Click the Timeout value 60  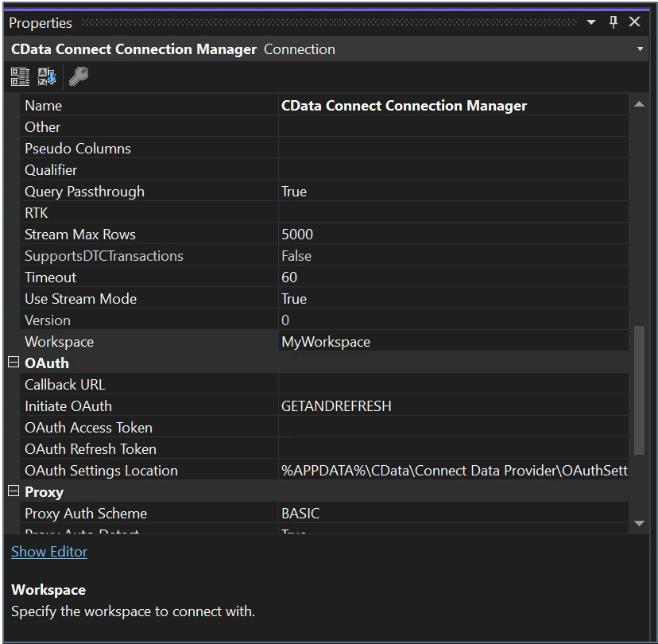(x=454, y=277)
